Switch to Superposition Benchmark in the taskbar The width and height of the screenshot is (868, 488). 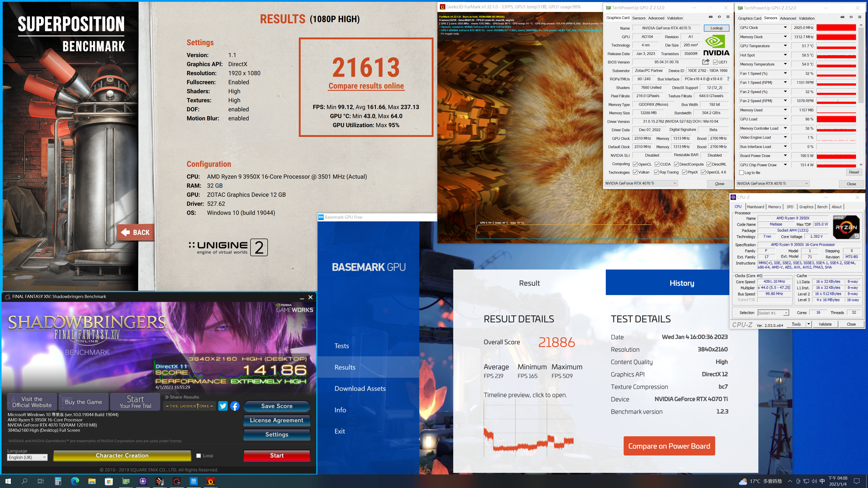pyautogui.click(x=160, y=481)
